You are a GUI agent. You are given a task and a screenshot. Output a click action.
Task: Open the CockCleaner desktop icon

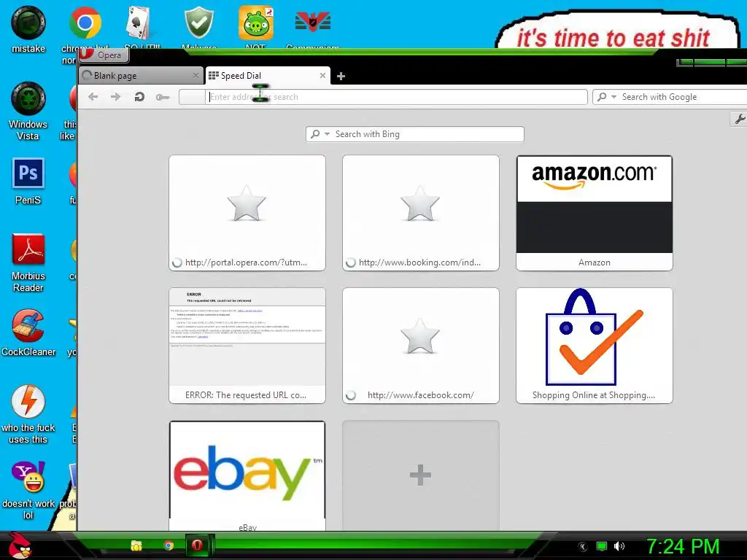[28, 332]
